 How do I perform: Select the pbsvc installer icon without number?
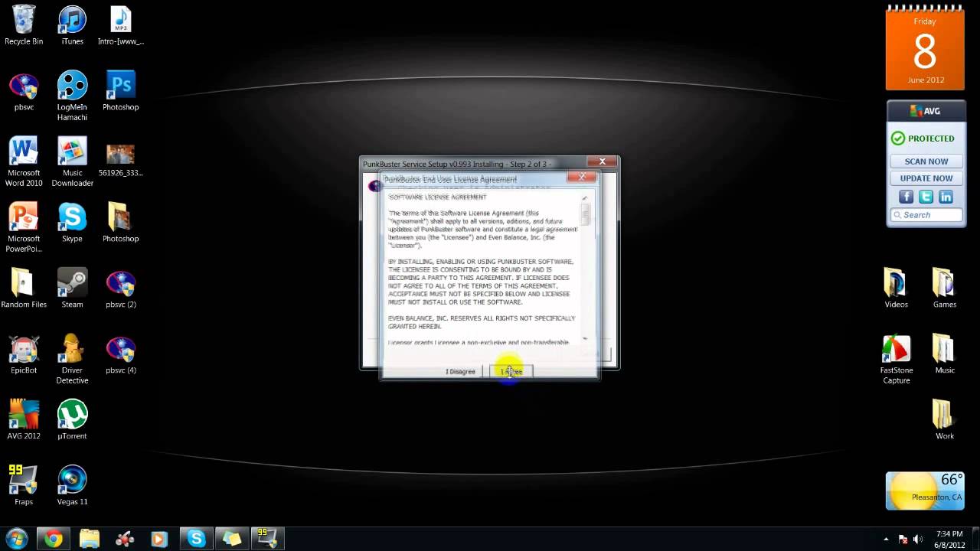tap(24, 92)
